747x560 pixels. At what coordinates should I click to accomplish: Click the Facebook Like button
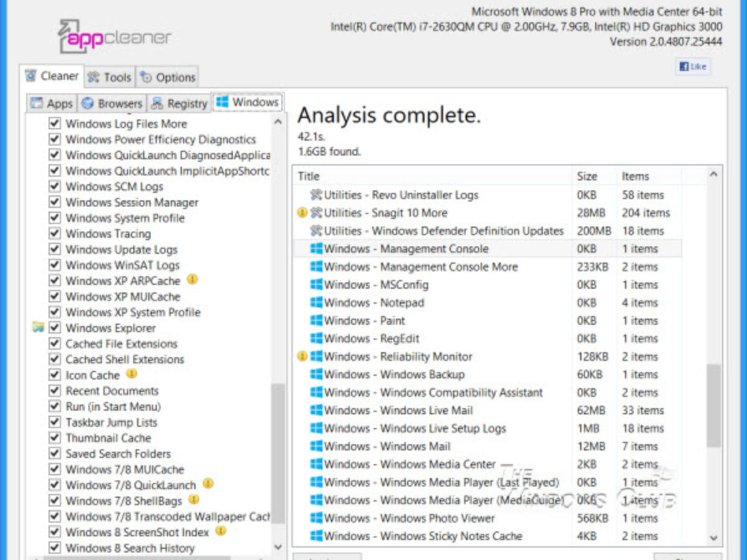[692, 67]
